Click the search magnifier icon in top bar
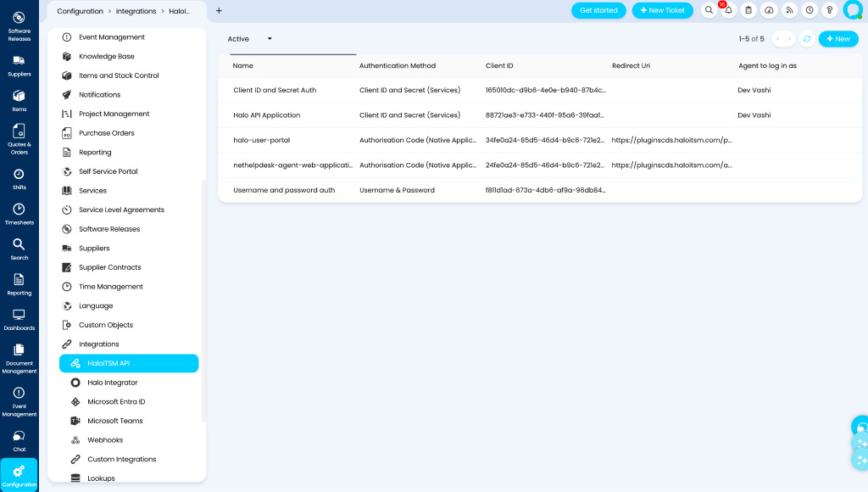 point(709,10)
